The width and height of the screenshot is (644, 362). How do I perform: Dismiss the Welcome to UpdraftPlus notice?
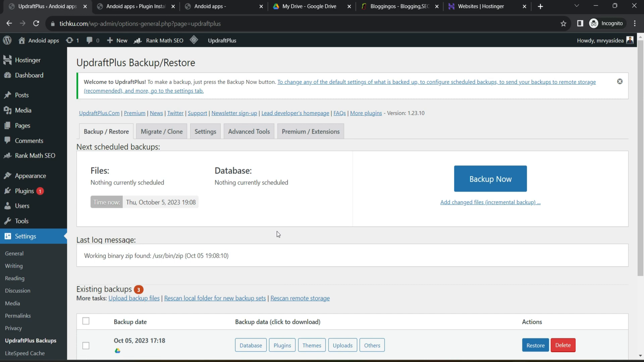[x=620, y=81]
